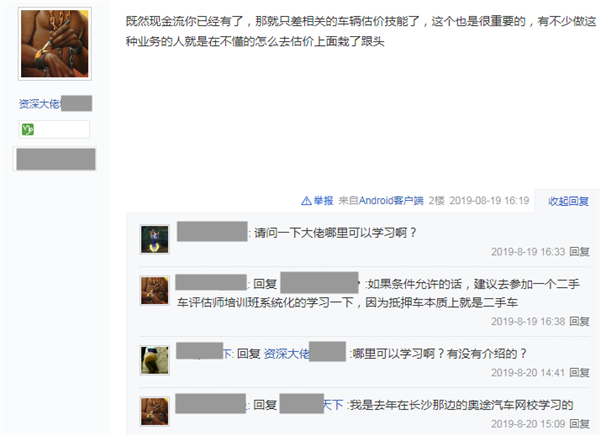The height and width of the screenshot is (435, 600).
Task: Collapse replies with 收起回复
Action: pyautogui.click(x=568, y=201)
